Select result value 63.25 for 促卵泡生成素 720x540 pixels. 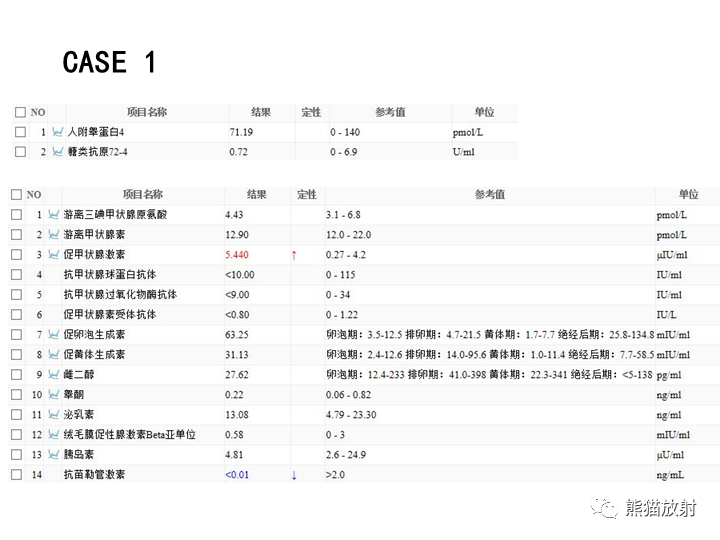[x=237, y=335]
